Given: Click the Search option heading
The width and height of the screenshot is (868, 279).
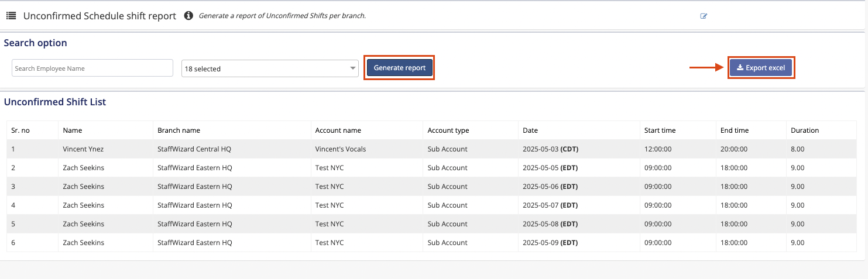Looking at the screenshot, I should click(x=36, y=43).
